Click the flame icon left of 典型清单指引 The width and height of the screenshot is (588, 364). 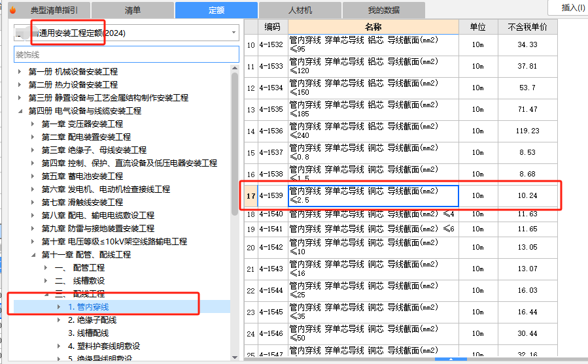[12, 10]
